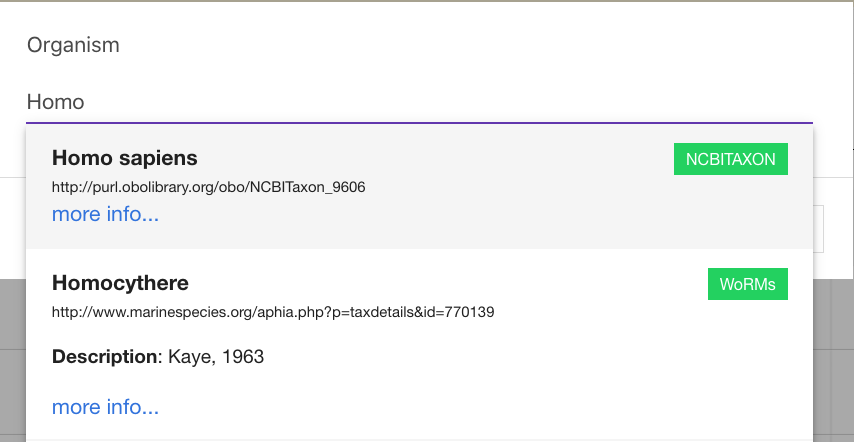This screenshot has height=442, width=854.
Task: Click the "Kaye, 1963" description text
Action: click(x=216, y=357)
